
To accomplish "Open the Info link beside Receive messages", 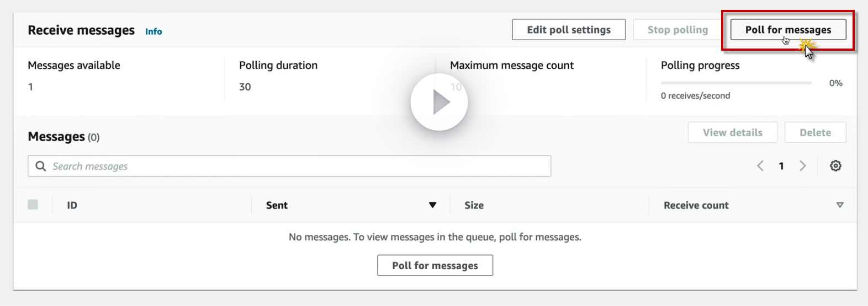I will point(154,31).
